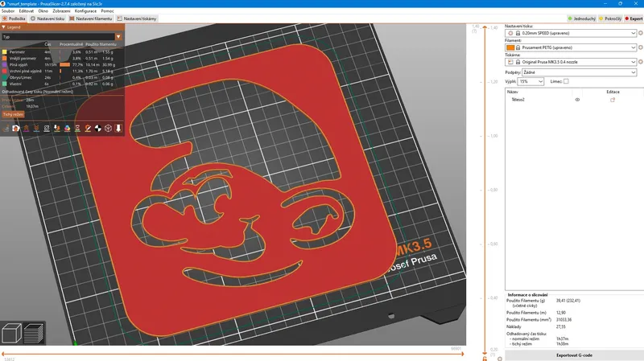Image resolution: width=644 pixels, height=361 pixels.
Task: Open the Pomoc menu
Action: click(107, 11)
